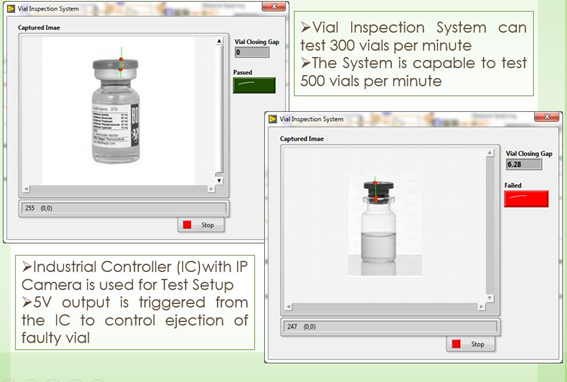Close the window showing the Failed vial
The width and height of the screenshot is (567, 382).
click(x=547, y=117)
